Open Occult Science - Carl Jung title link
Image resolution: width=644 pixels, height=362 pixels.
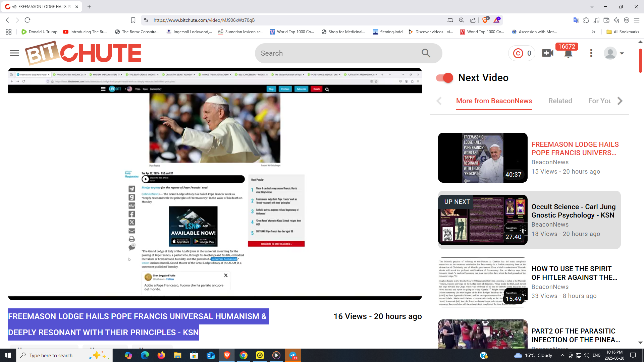point(573,211)
